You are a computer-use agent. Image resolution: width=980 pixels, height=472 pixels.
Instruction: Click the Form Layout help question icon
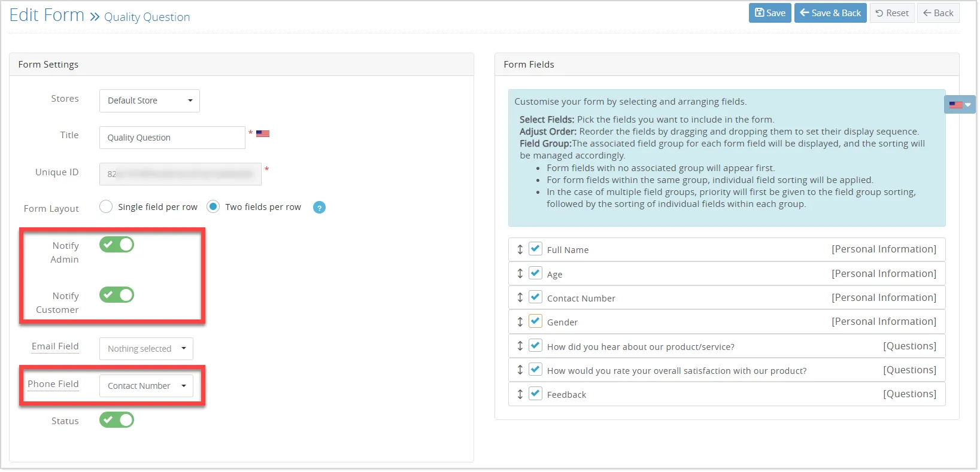pos(320,208)
